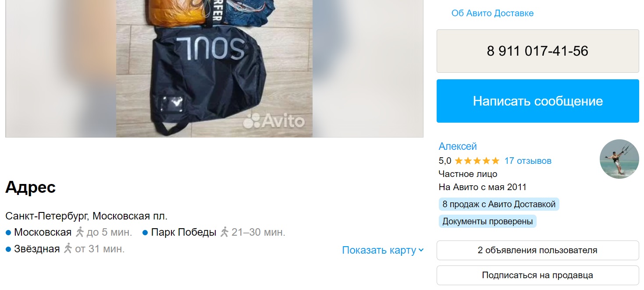Open seller profile link Алексей
This screenshot has height=290, width=644.
click(x=458, y=146)
